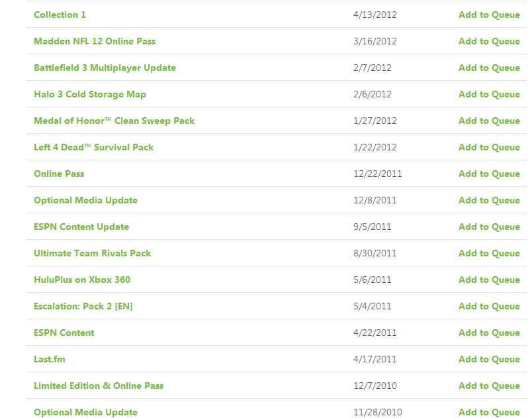Image resolution: width=532 pixels, height=418 pixels.
Task: Select the date 3/16/2012
Action: 375,42
